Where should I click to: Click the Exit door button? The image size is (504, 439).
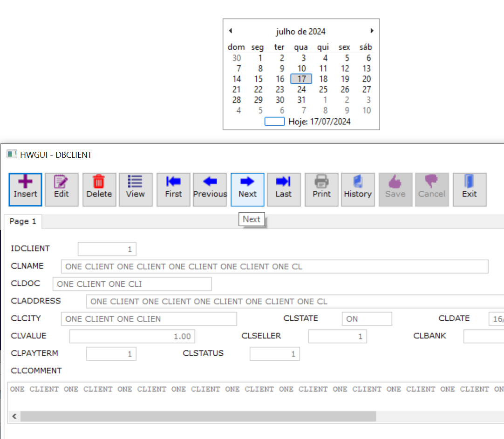tap(470, 189)
